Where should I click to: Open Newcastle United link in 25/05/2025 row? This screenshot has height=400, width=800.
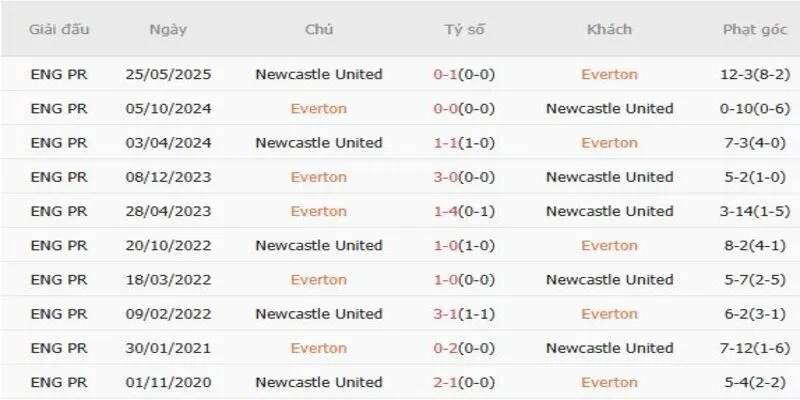pos(319,74)
